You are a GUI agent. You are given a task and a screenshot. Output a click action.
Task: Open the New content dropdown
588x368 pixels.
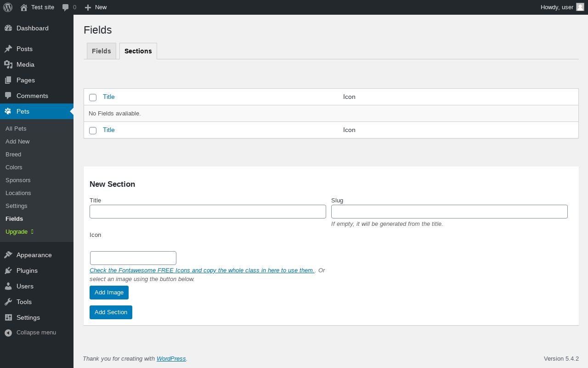tap(96, 7)
